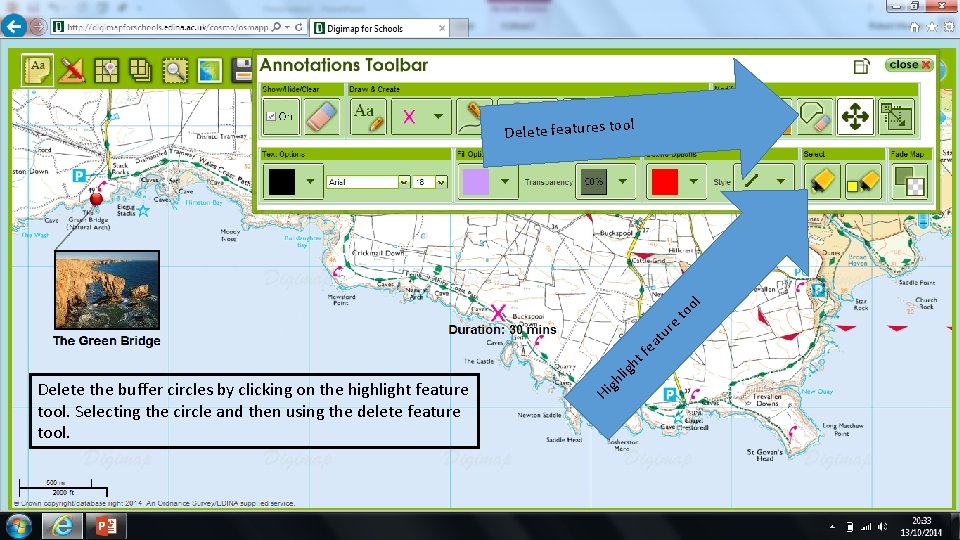The width and height of the screenshot is (960, 540).
Task: Close the Digimap for Schools browser tab
Action: (442, 28)
